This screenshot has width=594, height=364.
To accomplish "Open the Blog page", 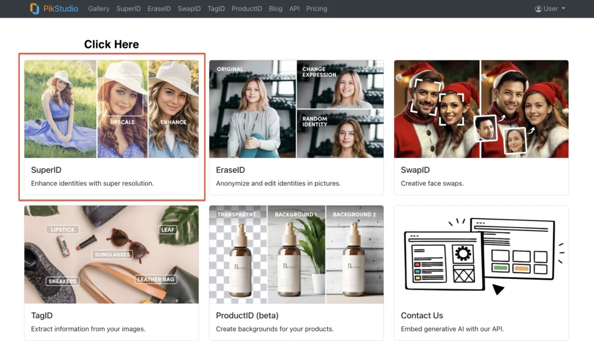I will pyautogui.click(x=276, y=9).
